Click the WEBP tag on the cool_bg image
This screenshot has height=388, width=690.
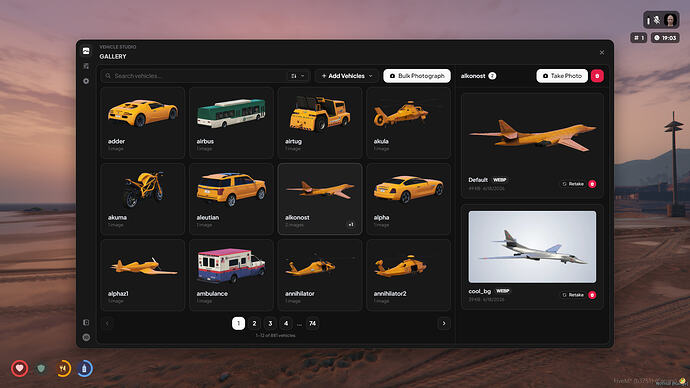click(503, 291)
